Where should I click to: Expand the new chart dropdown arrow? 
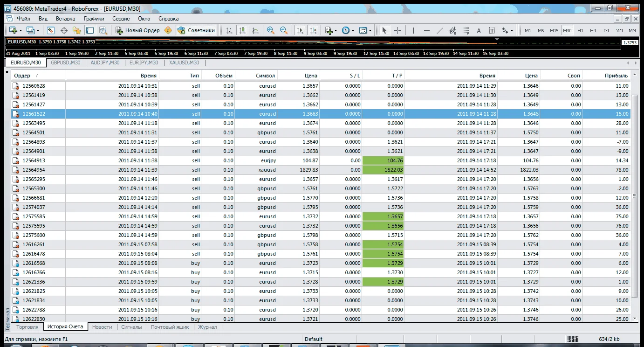[x=21, y=30]
